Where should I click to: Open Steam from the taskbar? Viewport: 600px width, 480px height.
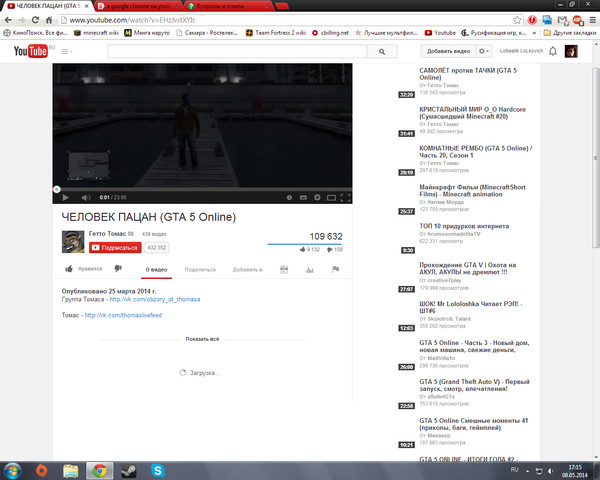pos(129,471)
